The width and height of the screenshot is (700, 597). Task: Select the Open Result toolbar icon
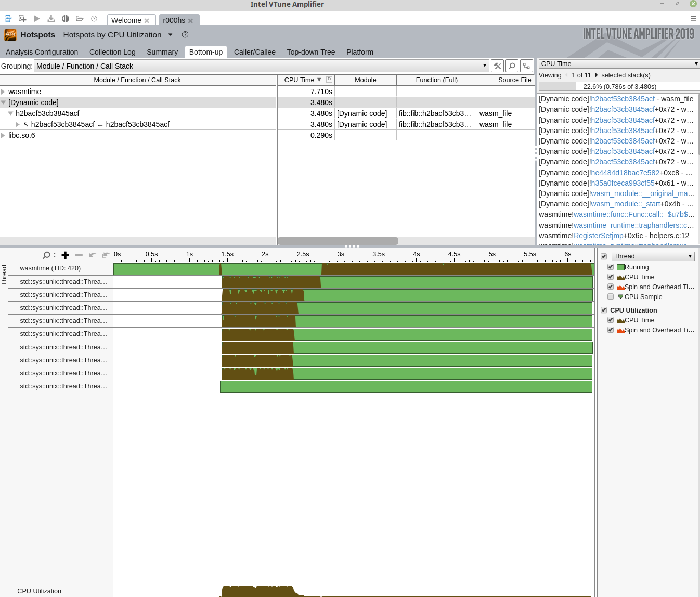79,20
